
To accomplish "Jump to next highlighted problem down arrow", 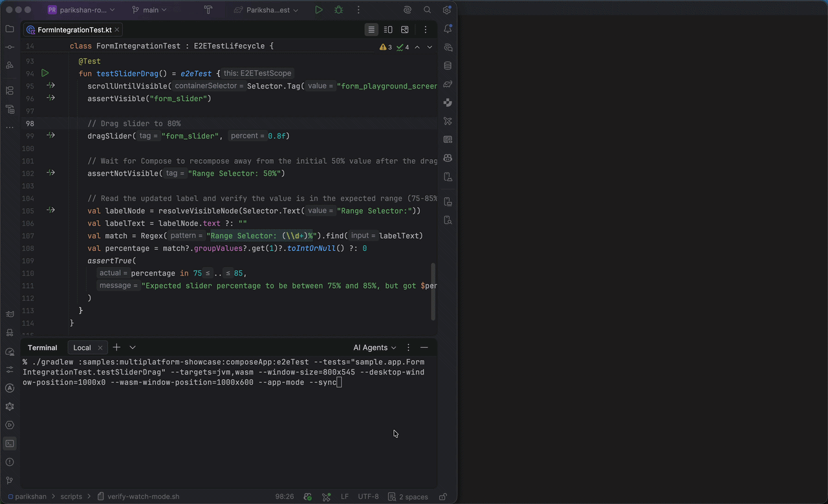I will 430,47.
